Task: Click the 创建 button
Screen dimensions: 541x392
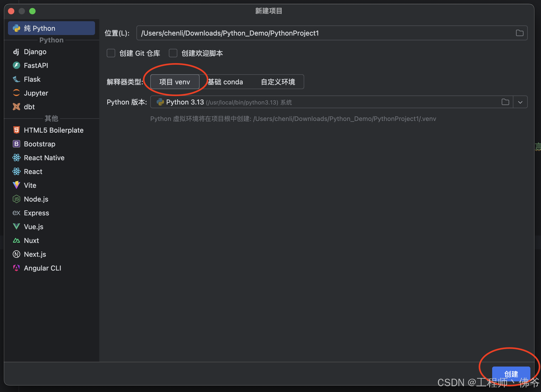Action: point(511,374)
